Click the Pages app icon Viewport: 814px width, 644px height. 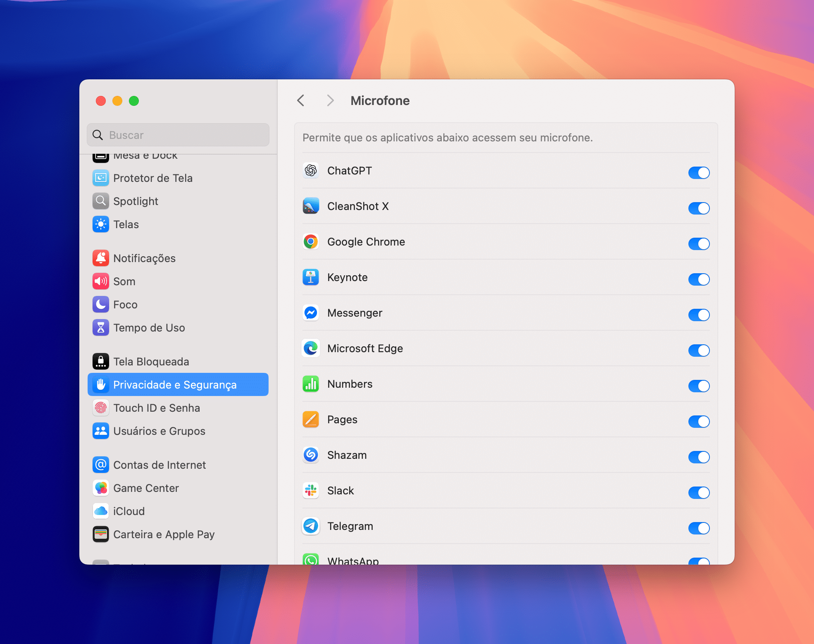311,420
